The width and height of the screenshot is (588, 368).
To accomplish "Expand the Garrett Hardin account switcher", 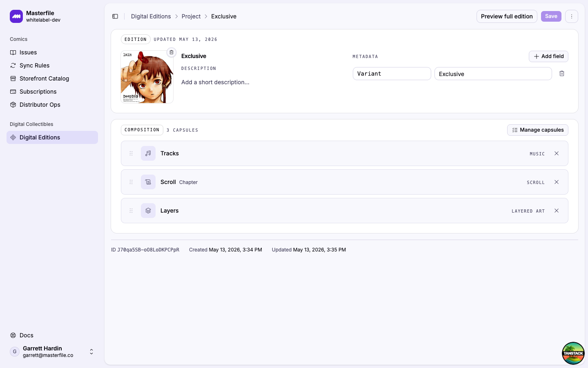I will [x=52, y=352].
